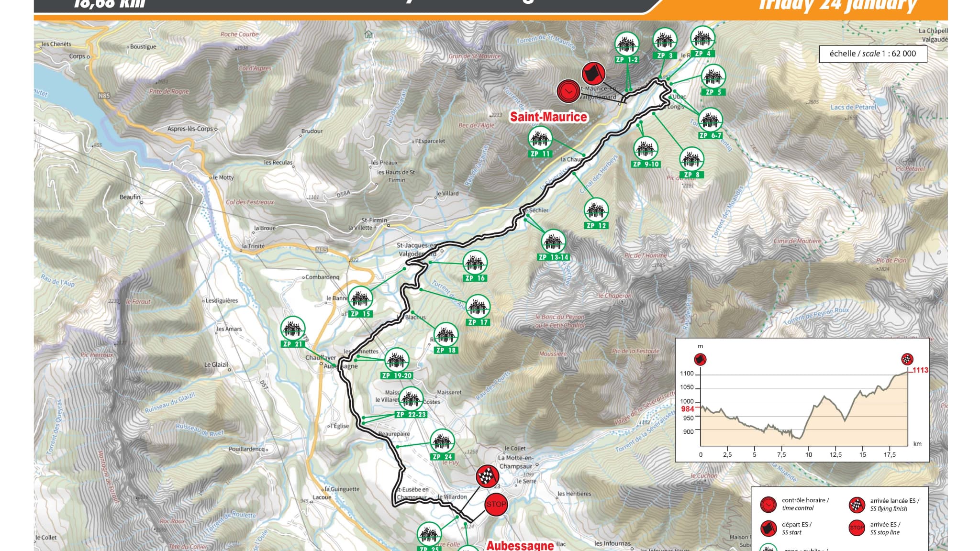The image size is (980, 551).
Task: Click the La Motte-en-Champsaur label
Action: 515,462
